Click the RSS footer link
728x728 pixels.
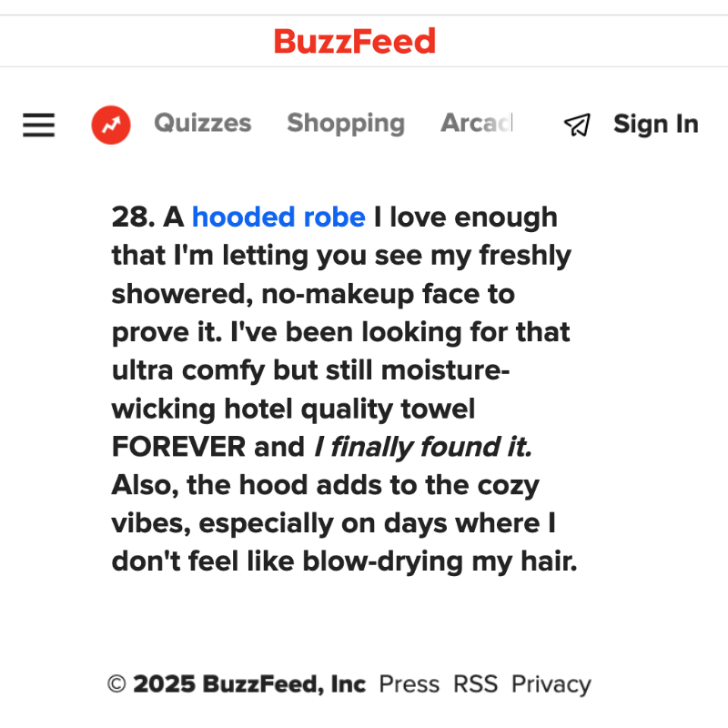click(476, 684)
